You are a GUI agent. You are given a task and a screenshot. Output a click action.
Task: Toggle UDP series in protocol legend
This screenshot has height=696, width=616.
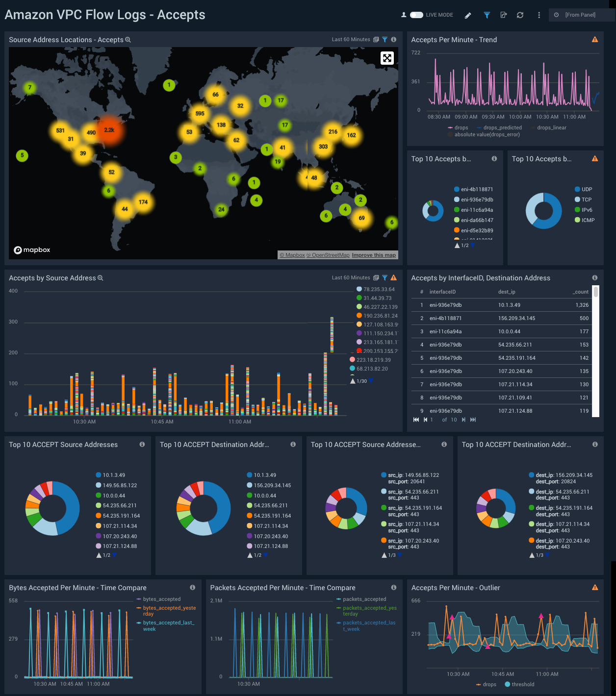577,189
